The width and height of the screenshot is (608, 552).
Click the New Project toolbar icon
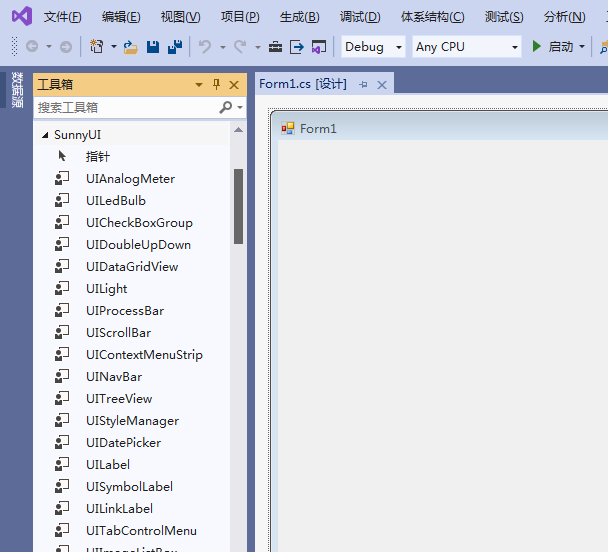point(97,47)
